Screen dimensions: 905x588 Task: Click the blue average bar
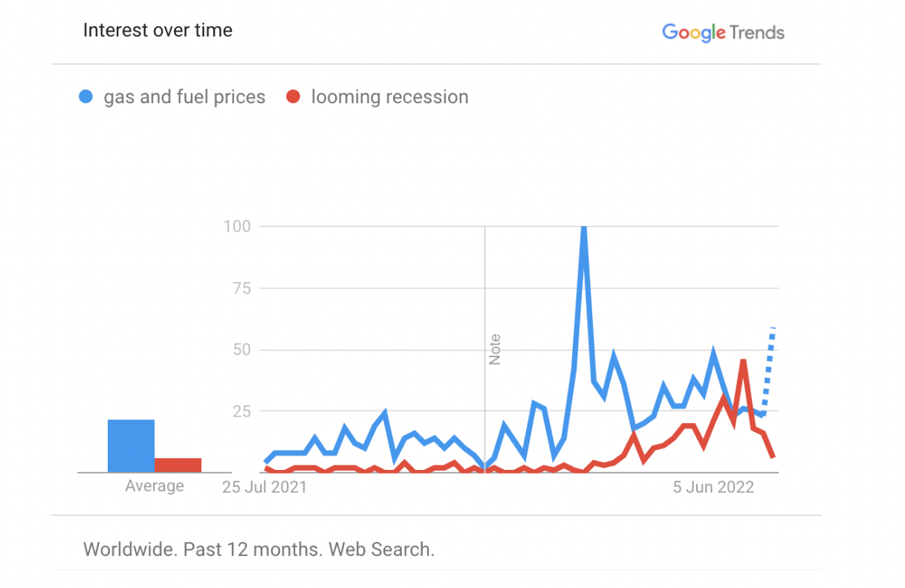click(x=131, y=446)
